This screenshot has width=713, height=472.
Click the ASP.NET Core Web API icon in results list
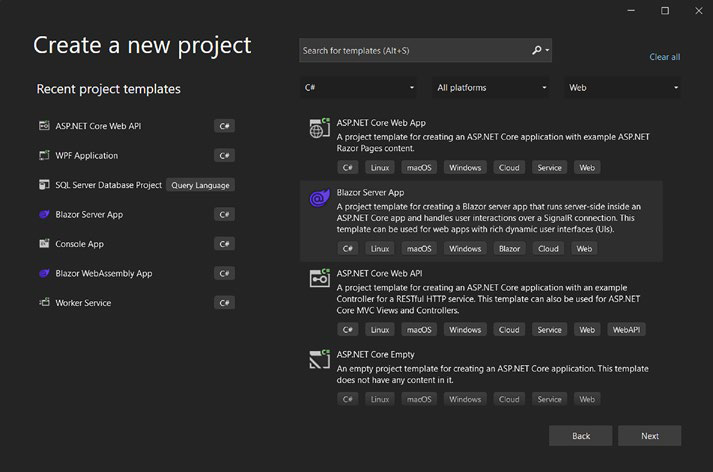pos(320,278)
